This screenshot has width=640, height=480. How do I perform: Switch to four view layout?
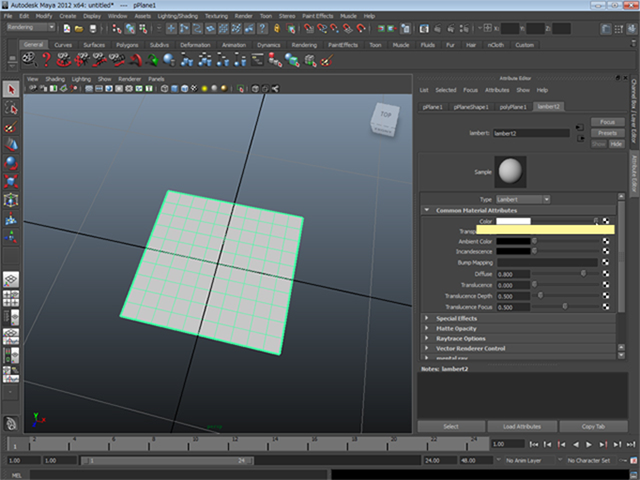pyautogui.click(x=11, y=298)
